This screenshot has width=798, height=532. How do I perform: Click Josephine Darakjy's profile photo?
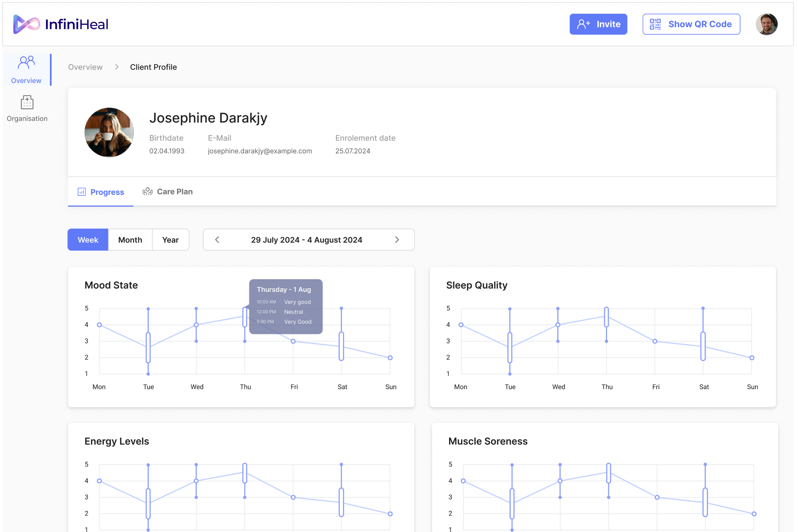(x=109, y=132)
